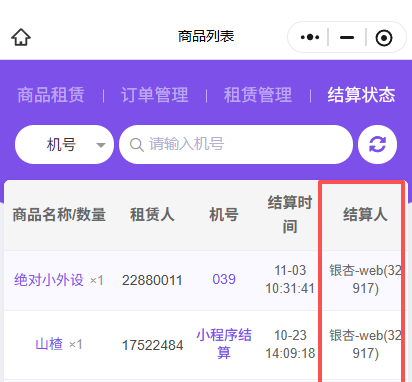Minimize the mini program with dash icon
Screen dimensions: 412x382
347,37
